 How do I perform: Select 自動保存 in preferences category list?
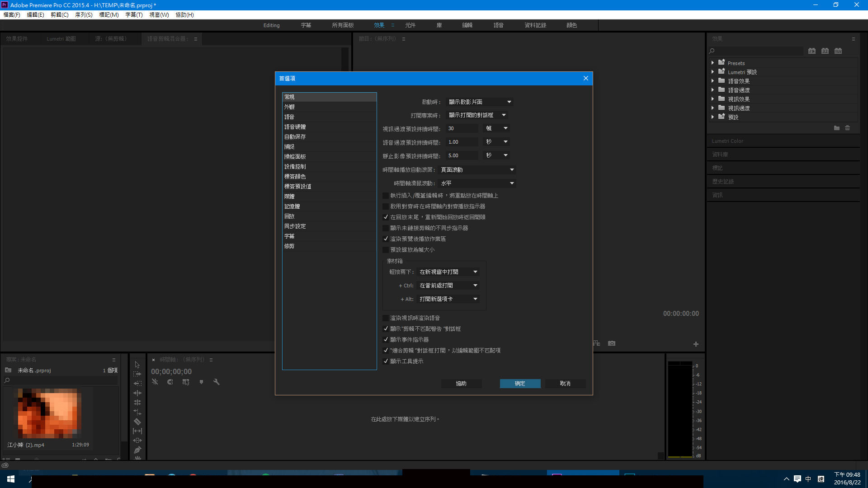pos(295,136)
